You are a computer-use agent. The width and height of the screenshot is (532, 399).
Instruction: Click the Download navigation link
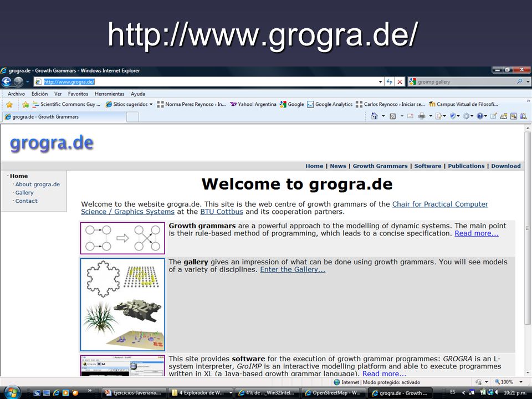[x=505, y=166]
